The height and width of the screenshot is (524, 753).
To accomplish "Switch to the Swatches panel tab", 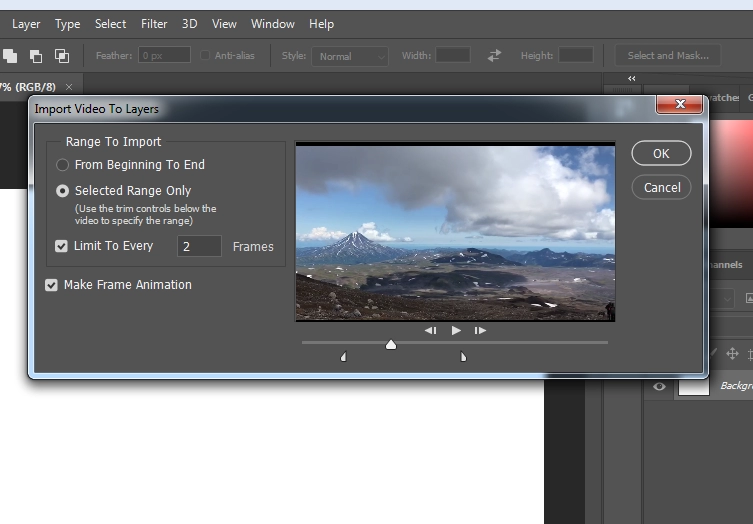I will click(x=723, y=97).
